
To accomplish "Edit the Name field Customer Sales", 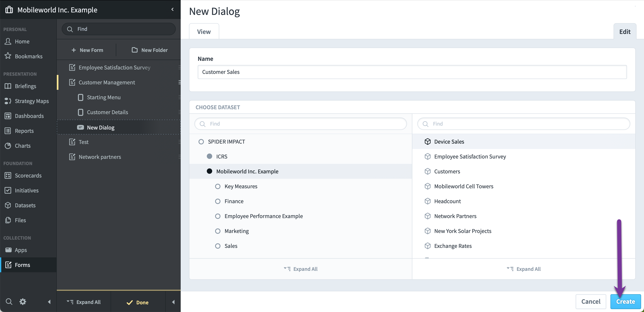I will (x=412, y=72).
